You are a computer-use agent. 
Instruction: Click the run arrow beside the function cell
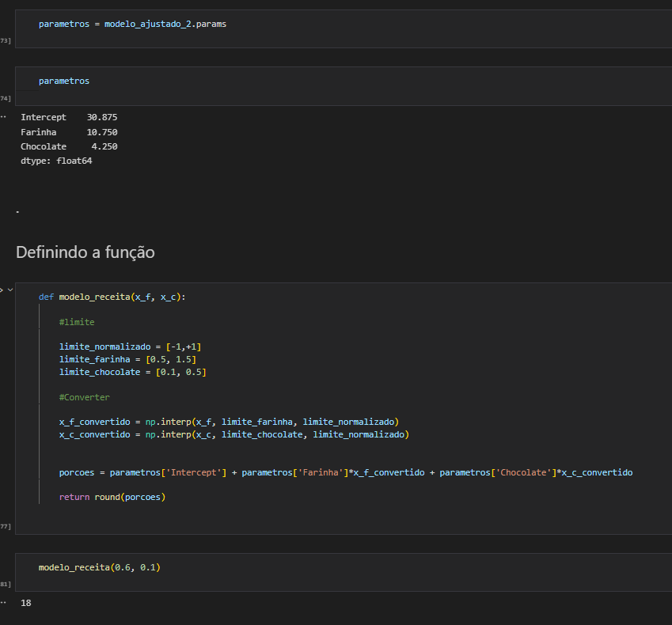2,289
